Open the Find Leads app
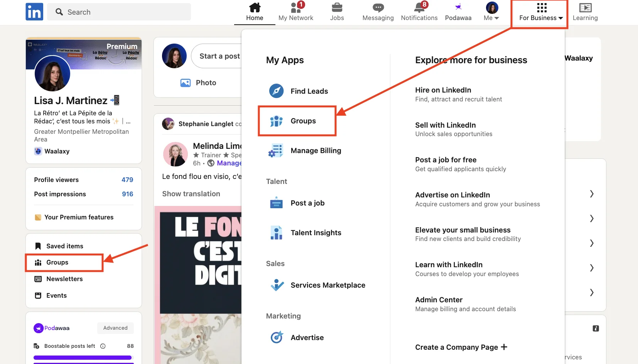 click(x=299, y=91)
